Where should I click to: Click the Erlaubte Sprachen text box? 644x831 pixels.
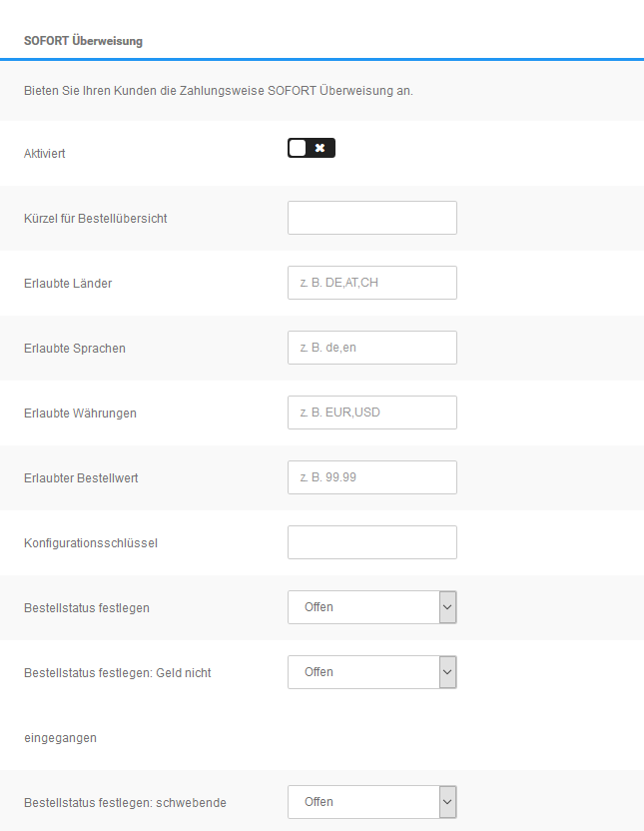pos(371,347)
